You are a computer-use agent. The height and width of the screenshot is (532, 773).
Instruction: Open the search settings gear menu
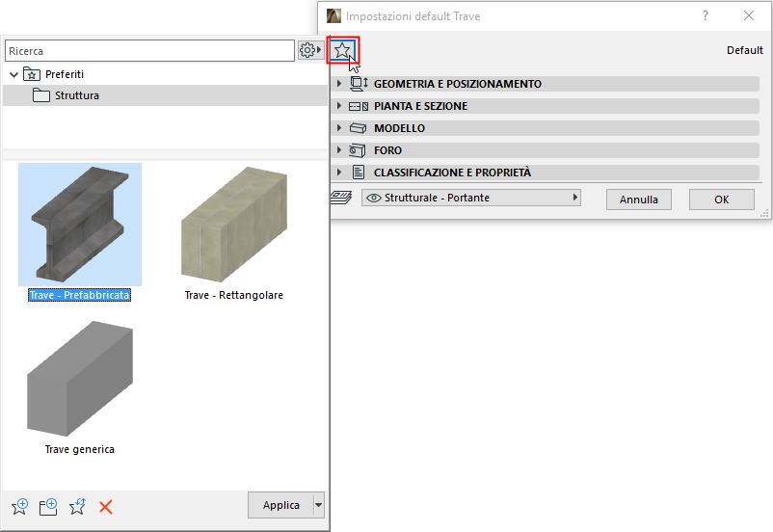tap(310, 50)
